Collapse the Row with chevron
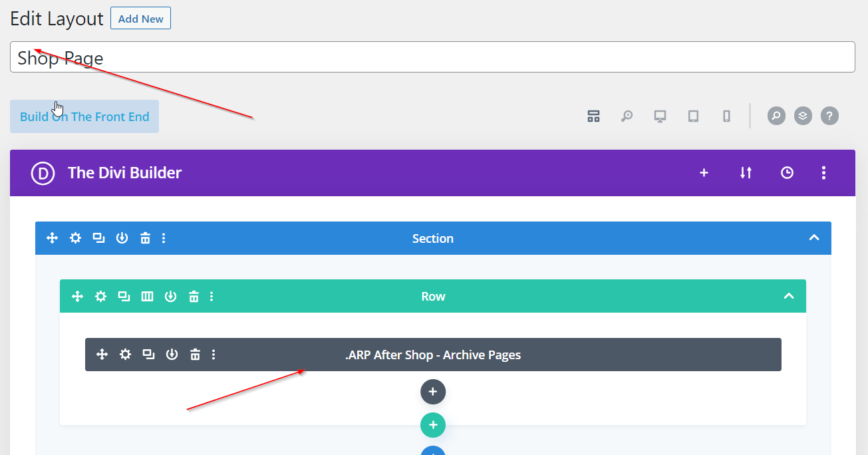 coord(788,297)
